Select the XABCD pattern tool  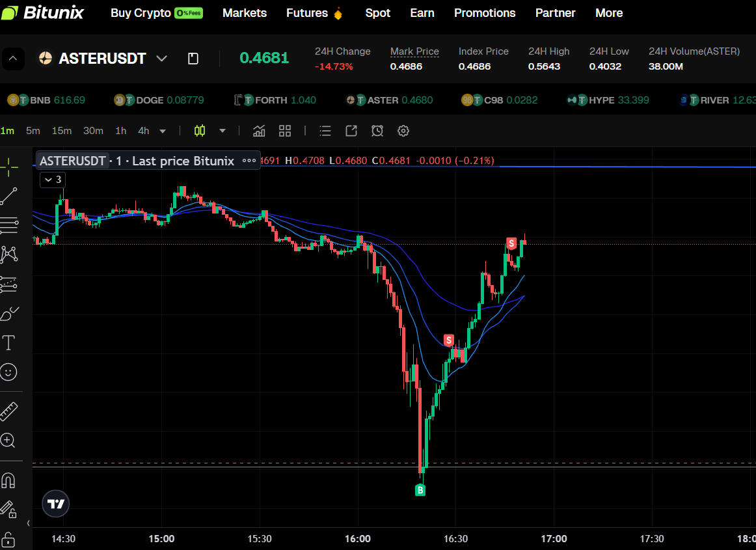point(8,254)
